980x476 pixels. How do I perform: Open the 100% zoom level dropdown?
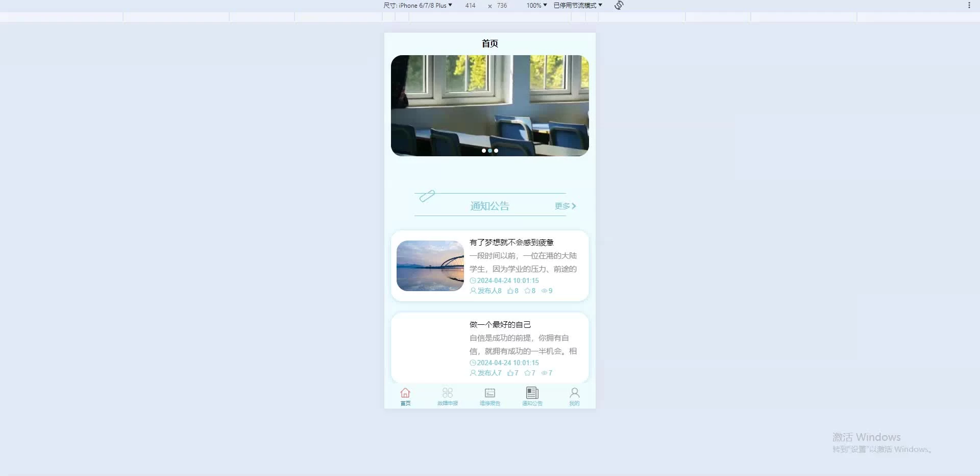[x=535, y=5]
